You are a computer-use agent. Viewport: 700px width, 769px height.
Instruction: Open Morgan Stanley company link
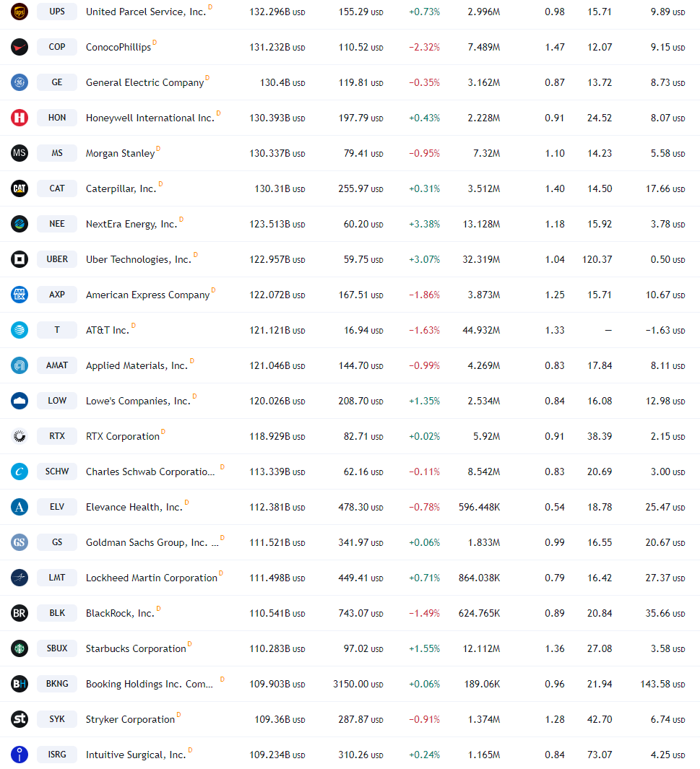pyautogui.click(x=120, y=153)
